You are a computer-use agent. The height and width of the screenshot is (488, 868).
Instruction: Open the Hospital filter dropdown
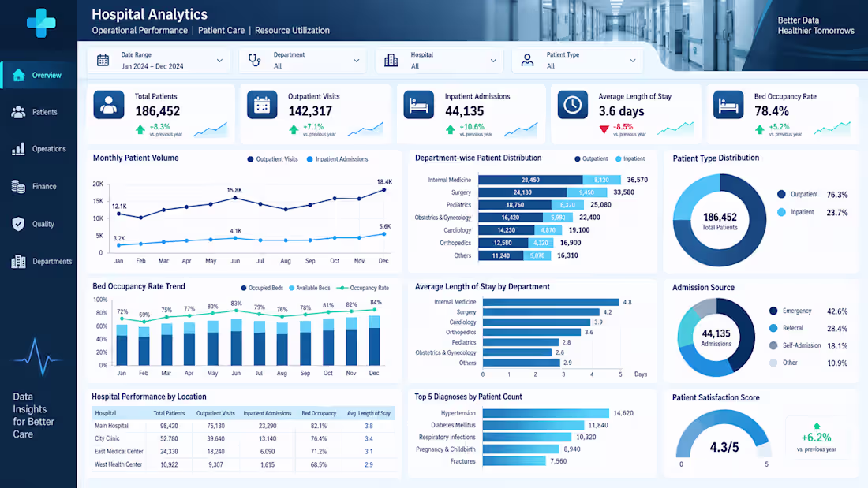point(440,61)
